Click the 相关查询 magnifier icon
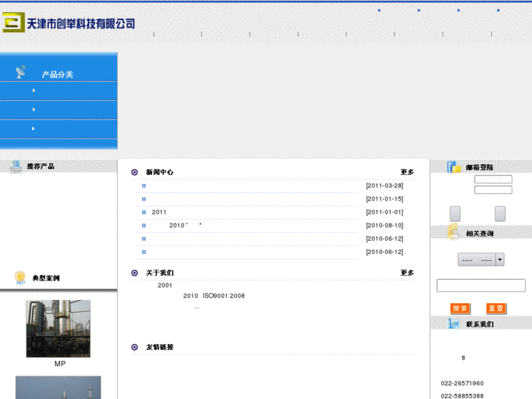Viewport: 532px width, 399px height. click(x=453, y=232)
